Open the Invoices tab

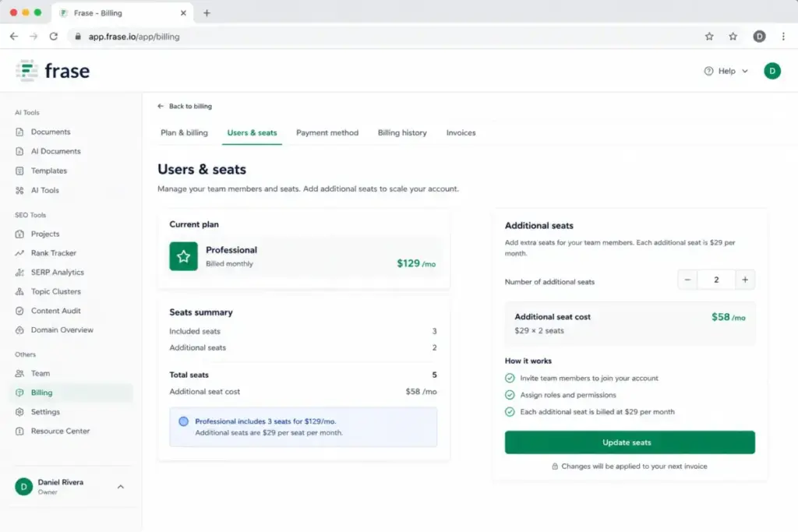461,132
